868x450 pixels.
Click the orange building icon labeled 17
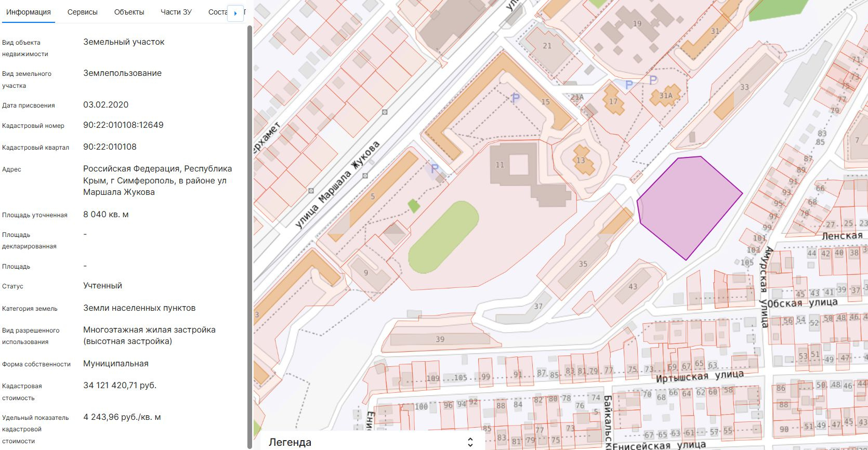click(613, 99)
